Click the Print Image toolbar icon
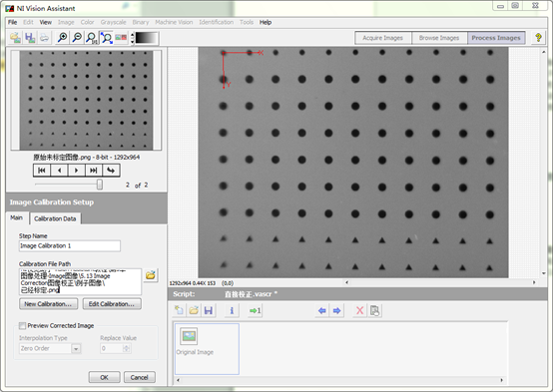Screen dimensions: 553x392 coord(44,38)
